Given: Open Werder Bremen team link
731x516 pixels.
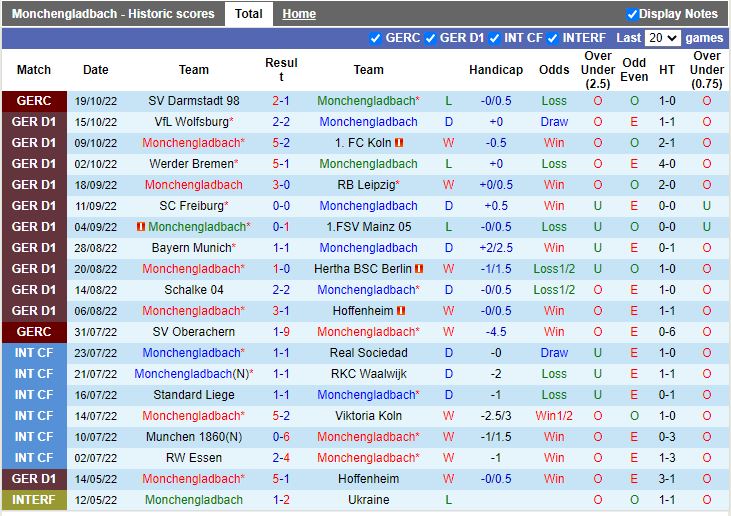Looking at the screenshot, I should coord(193,164).
